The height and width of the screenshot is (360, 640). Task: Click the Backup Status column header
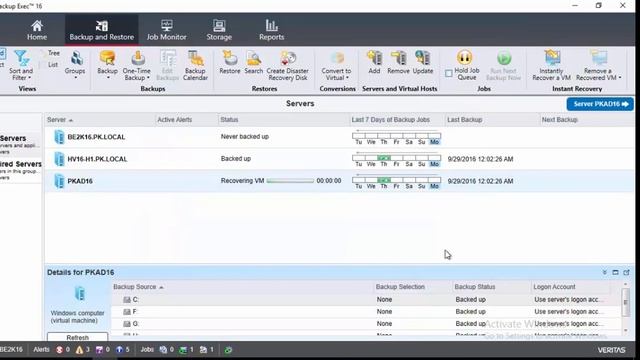(x=491, y=287)
